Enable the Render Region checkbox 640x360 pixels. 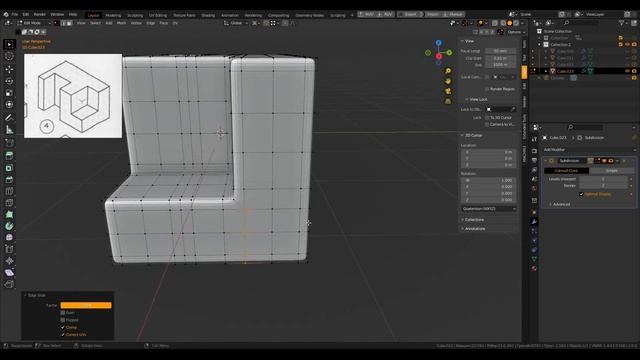(487, 89)
